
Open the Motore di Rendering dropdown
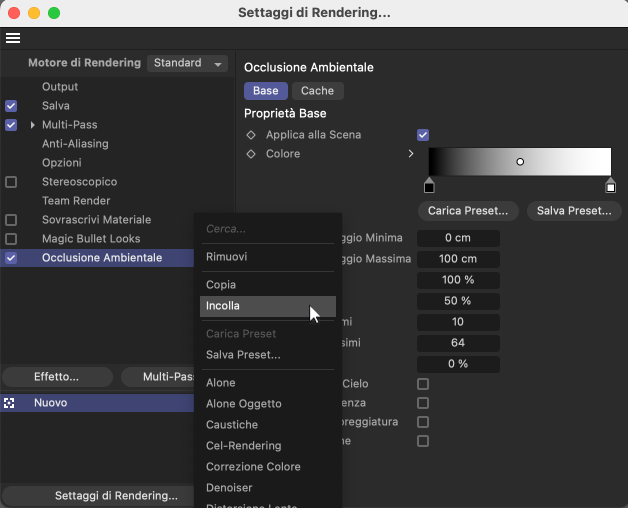[187, 63]
